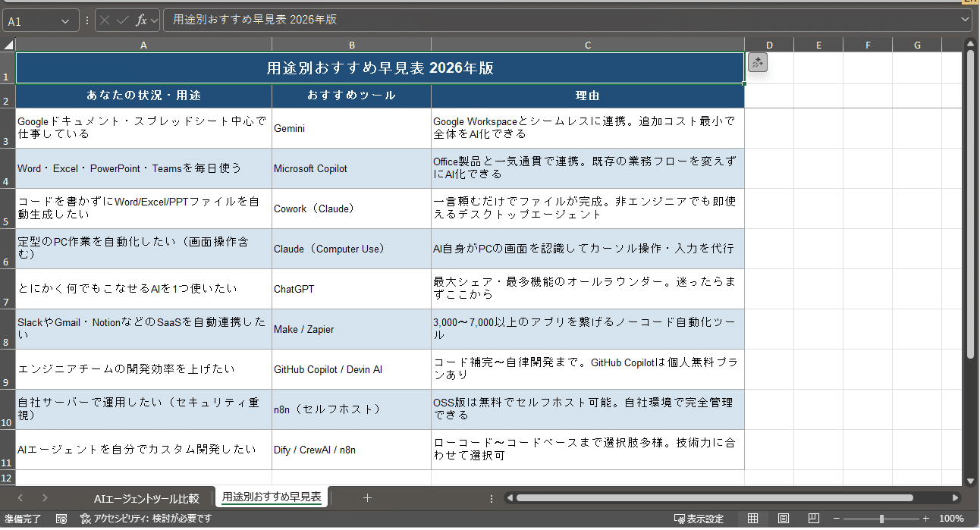Click into the formula bar text
This screenshot has width=980, height=530.
560,20
